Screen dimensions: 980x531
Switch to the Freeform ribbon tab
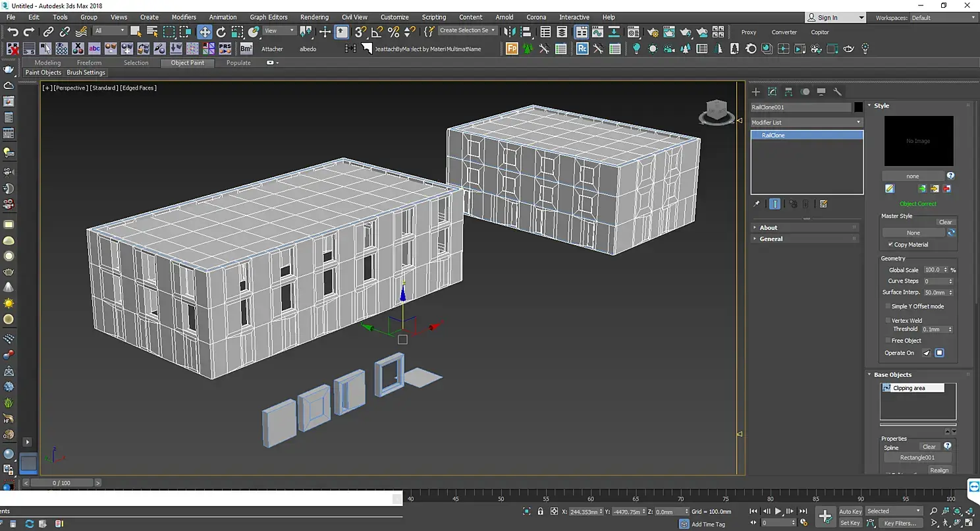point(89,63)
